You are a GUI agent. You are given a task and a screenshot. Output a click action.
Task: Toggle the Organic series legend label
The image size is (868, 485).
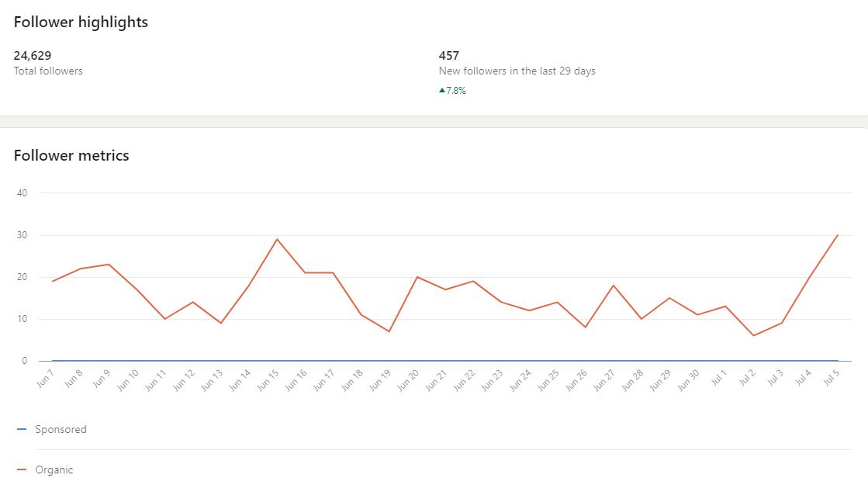54,469
